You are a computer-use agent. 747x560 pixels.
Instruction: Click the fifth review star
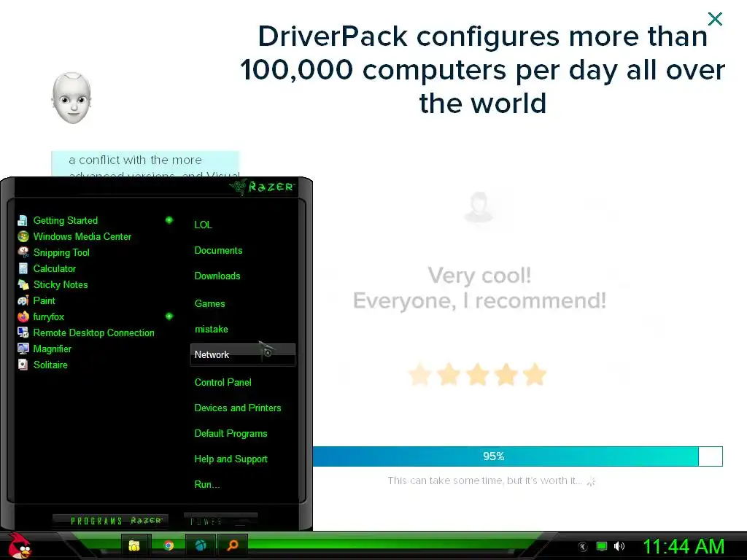[535, 374]
